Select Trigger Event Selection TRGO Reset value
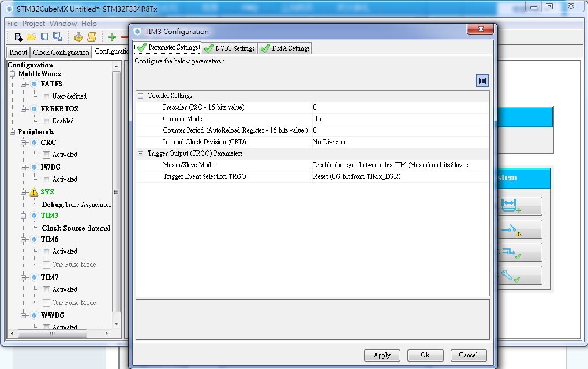This screenshot has height=369, width=588. [400, 176]
